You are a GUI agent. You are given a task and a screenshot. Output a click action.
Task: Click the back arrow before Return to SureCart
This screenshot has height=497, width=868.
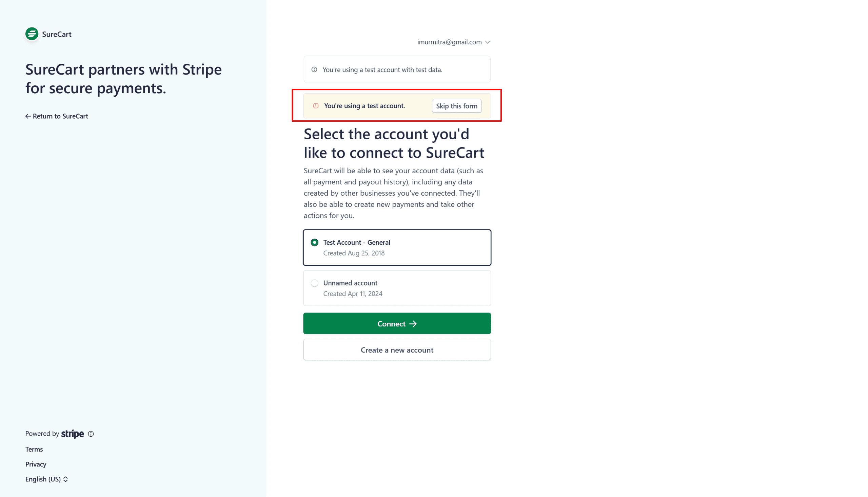(x=28, y=116)
